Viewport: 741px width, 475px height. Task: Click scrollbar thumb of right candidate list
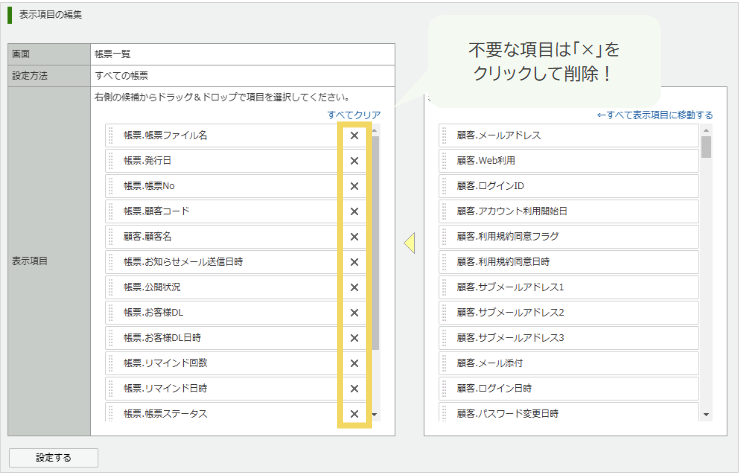[706, 147]
